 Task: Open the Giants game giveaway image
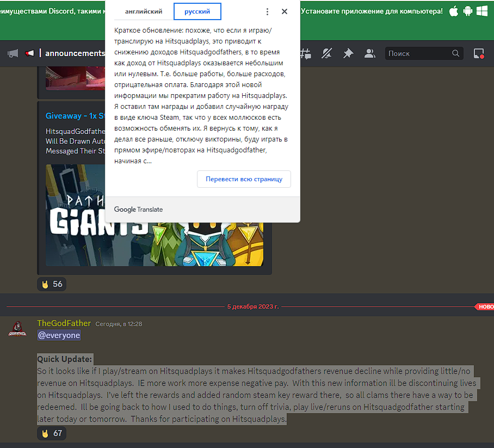click(155, 215)
